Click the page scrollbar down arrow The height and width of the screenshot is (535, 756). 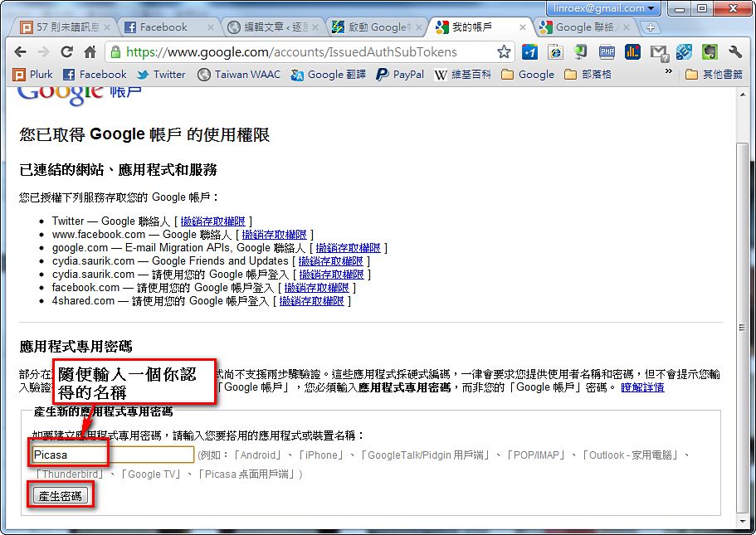743,521
